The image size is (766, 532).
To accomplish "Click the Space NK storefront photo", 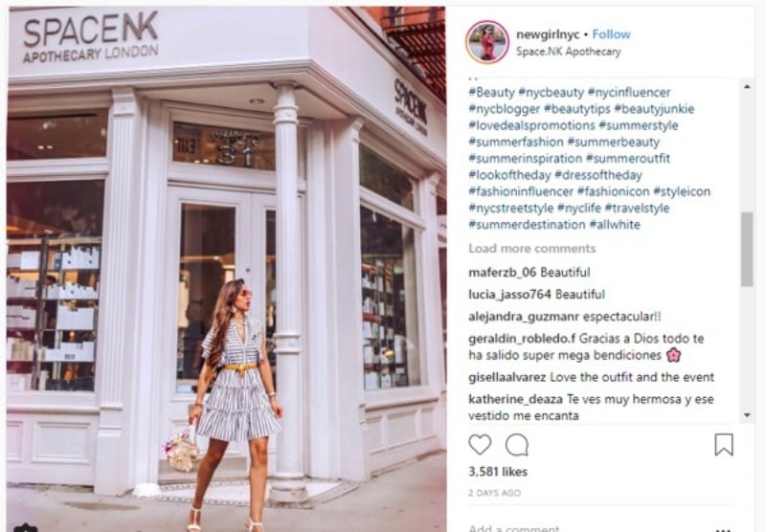I will [x=227, y=269].
